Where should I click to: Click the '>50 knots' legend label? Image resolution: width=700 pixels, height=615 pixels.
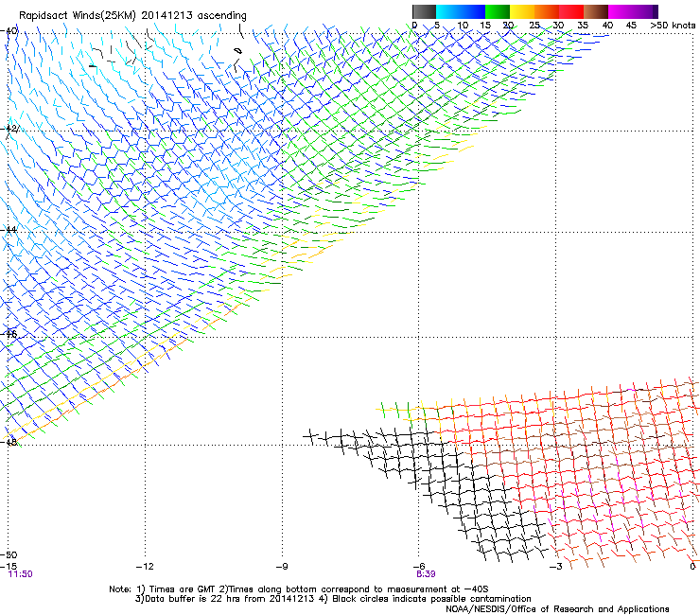point(673,26)
